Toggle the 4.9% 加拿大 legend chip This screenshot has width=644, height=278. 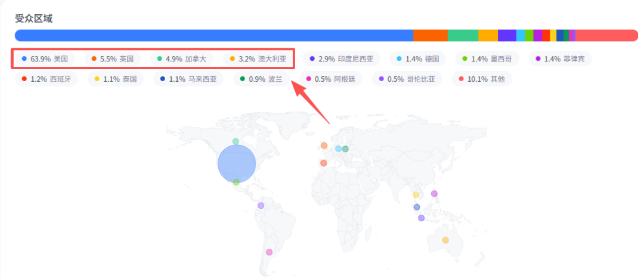(x=181, y=58)
